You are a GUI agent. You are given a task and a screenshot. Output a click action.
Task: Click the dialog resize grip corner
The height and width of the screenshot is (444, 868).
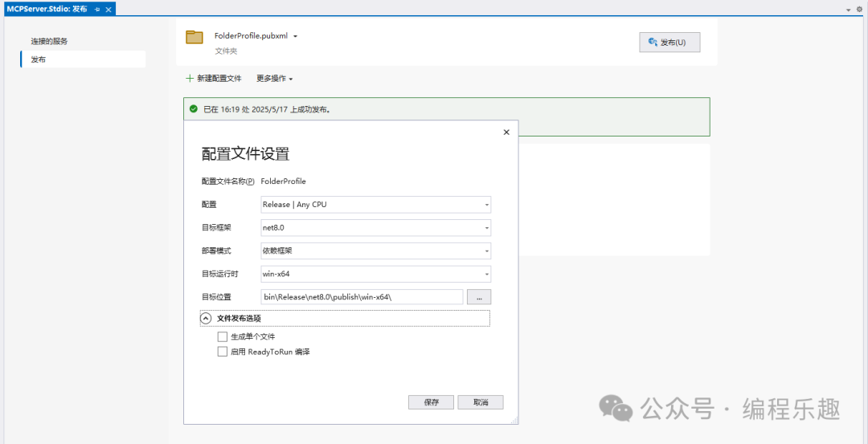pyautogui.click(x=514, y=421)
